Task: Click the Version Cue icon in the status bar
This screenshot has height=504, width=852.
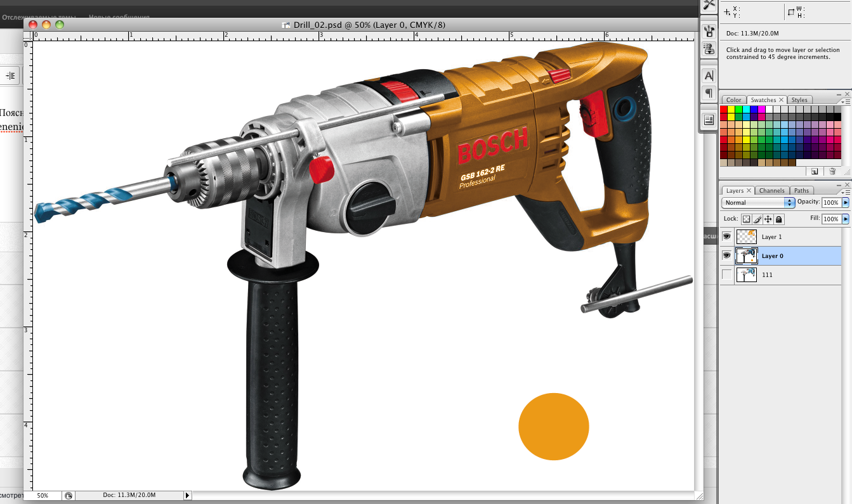Action: point(69,495)
